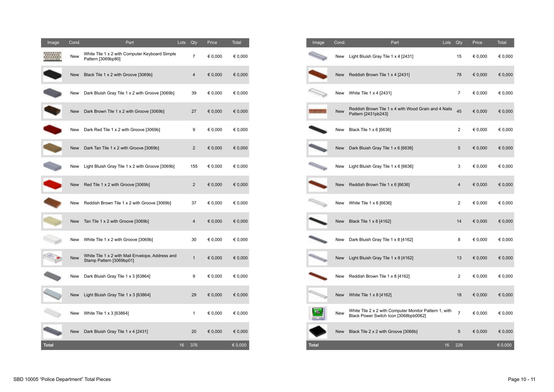The height and width of the screenshot is (392, 554).
Task: Click the wood grain tile image
Action: click(318, 111)
